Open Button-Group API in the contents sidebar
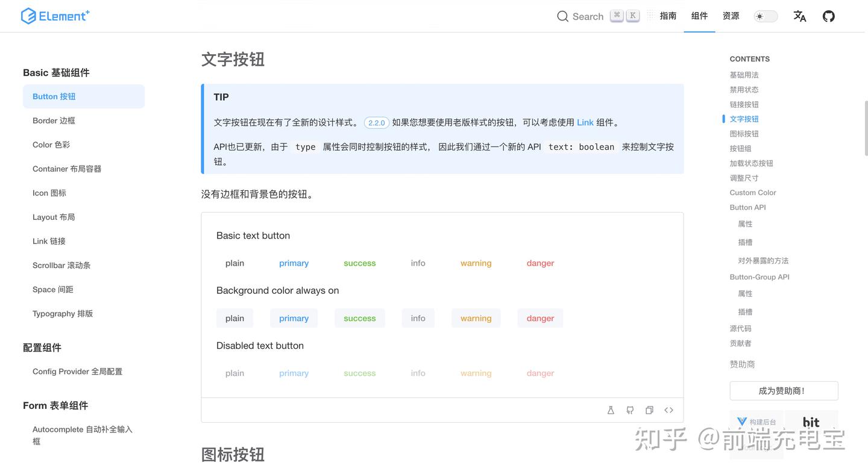868x474 pixels. tap(759, 276)
